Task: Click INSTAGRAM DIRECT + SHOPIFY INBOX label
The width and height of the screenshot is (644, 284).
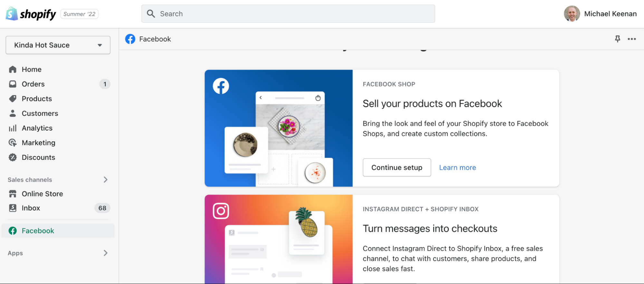Action: click(421, 209)
